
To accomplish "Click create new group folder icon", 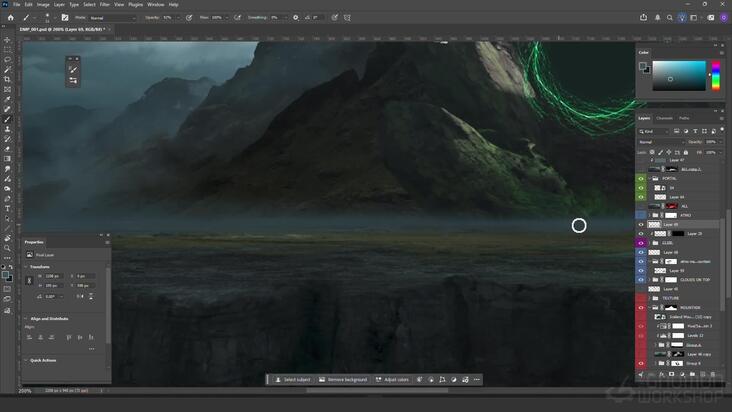I will [692, 374].
